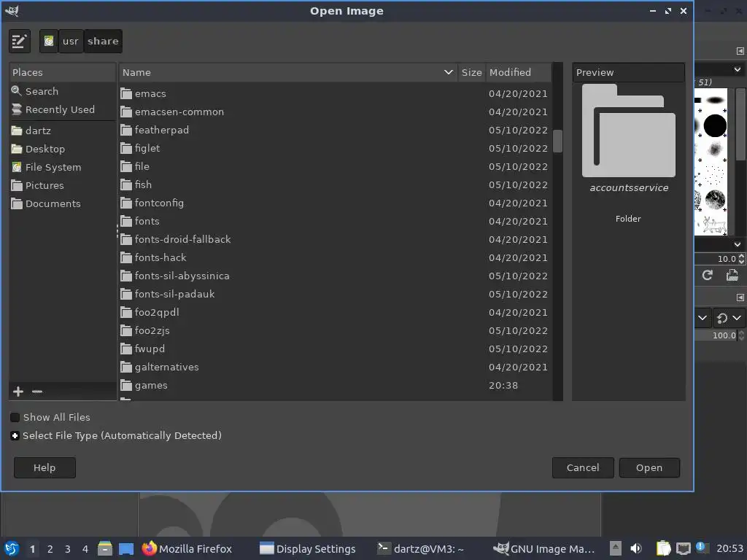747x560 pixels.
Task: Select the galternatives folder
Action: [x=336, y=367]
